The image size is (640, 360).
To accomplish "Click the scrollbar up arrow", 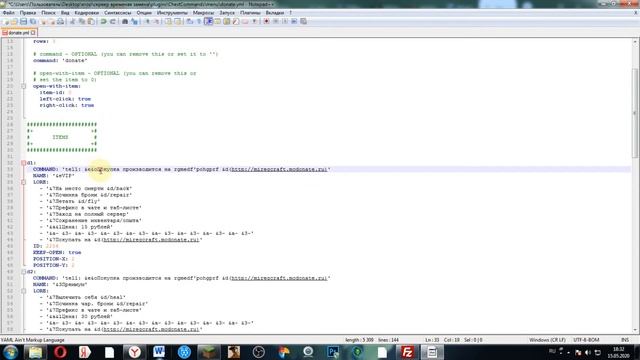I will point(635,42).
